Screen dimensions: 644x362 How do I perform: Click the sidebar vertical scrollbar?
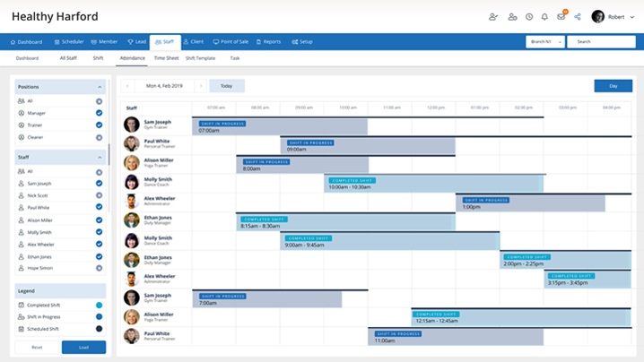(109, 154)
